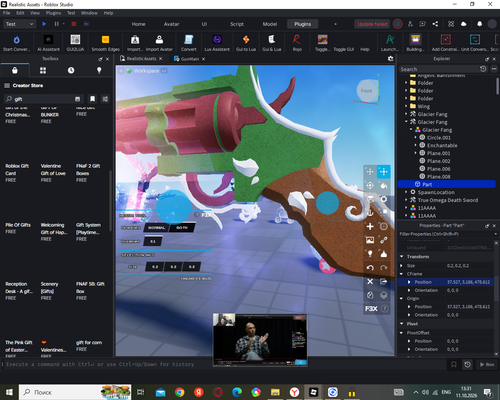The image size is (500, 400).
Task: Select the F3X Rotate tool
Action: pos(370,186)
